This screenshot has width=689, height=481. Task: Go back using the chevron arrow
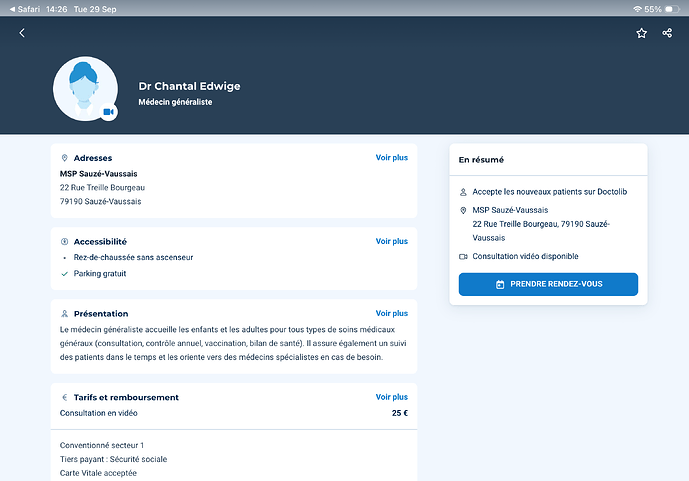pos(22,33)
